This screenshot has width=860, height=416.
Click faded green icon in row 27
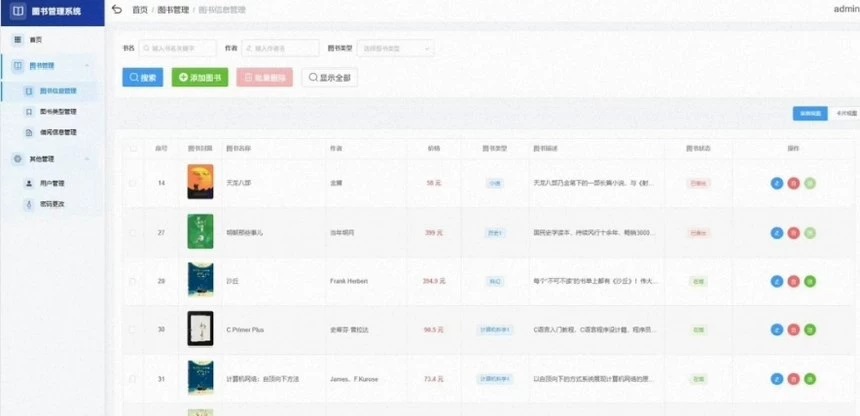(x=810, y=233)
